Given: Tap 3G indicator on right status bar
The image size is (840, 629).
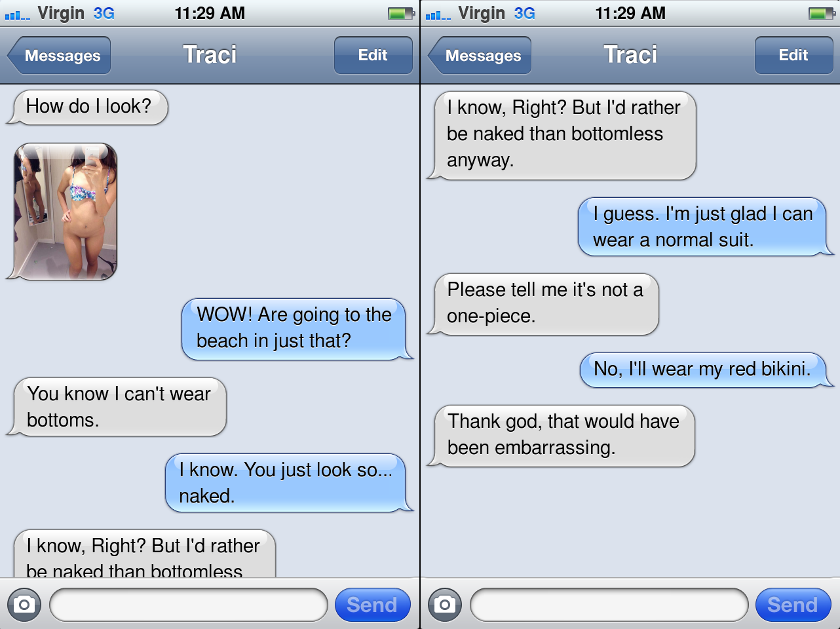Looking at the screenshot, I should 525,13.
